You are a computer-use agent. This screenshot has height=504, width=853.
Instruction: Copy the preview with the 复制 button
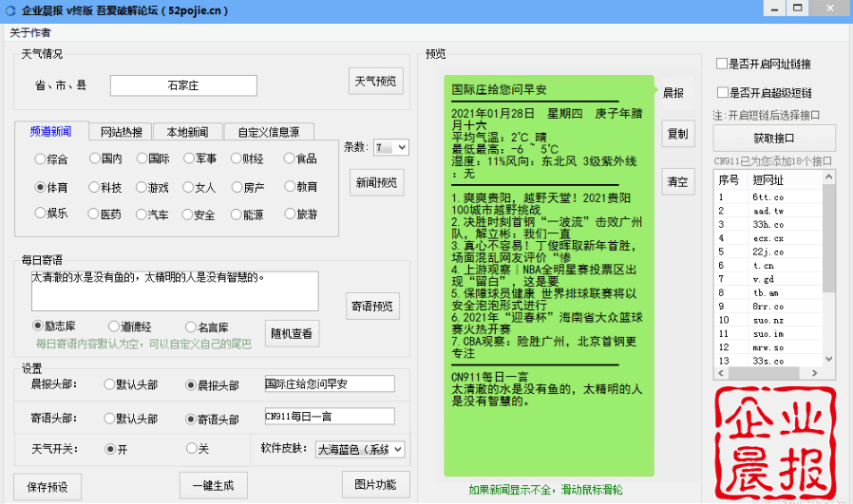pyautogui.click(x=677, y=135)
